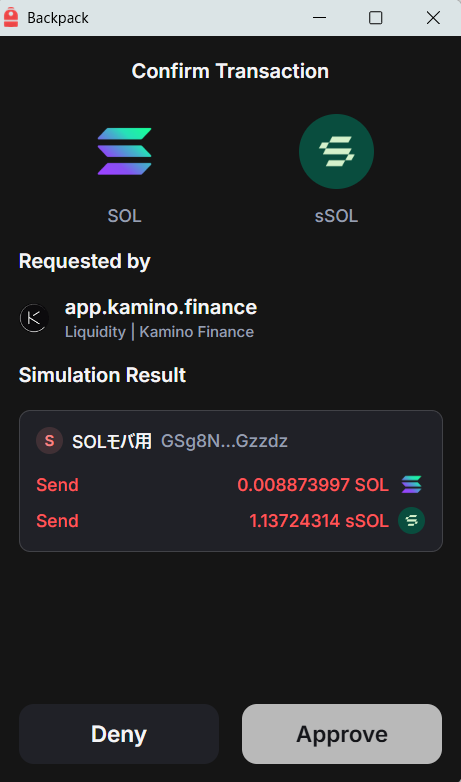This screenshot has width=461, height=782.
Task: Click the sSOL label under the token logo
Action: coord(336,216)
